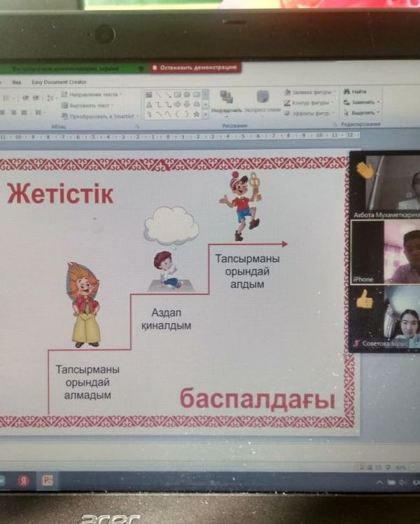
Task: Open Shape Effects (Эффекты фигур) dropdown
Action: [309, 113]
